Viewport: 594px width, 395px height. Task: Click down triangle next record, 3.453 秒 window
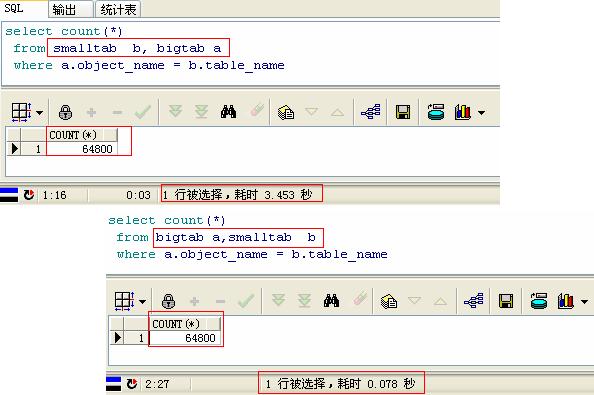click(x=311, y=112)
